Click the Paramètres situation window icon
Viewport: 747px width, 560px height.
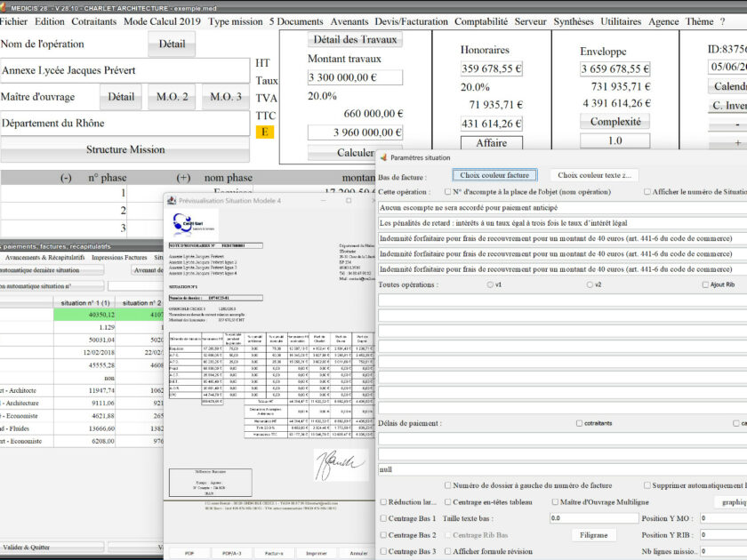point(383,157)
